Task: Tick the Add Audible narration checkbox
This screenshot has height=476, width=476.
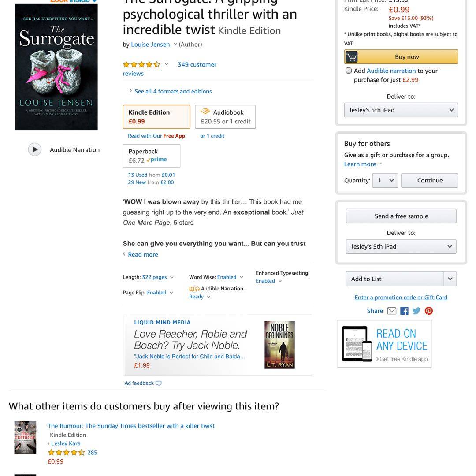Action: coord(349,71)
